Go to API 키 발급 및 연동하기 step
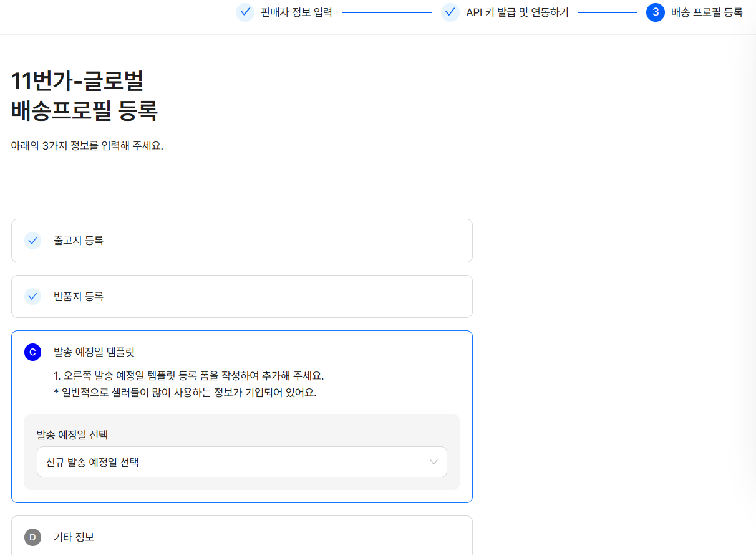This screenshot has height=556, width=756. point(517,12)
